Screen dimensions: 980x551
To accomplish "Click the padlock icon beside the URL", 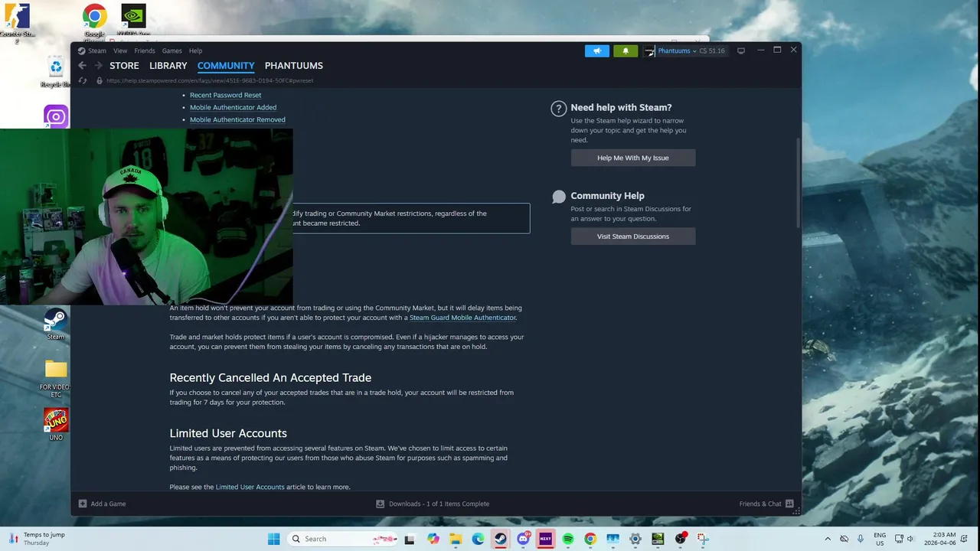I will point(99,80).
